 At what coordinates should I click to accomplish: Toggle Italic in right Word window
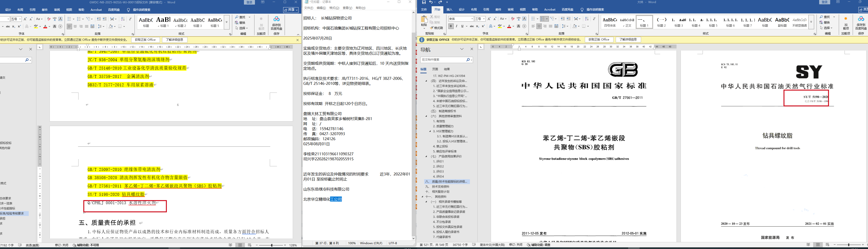(x=457, y=26)
